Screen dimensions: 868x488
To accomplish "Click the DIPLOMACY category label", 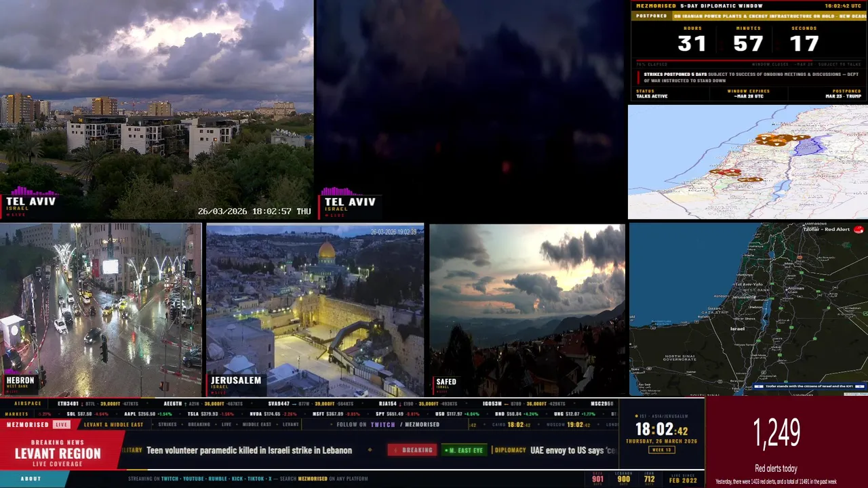I will [510, 450].
